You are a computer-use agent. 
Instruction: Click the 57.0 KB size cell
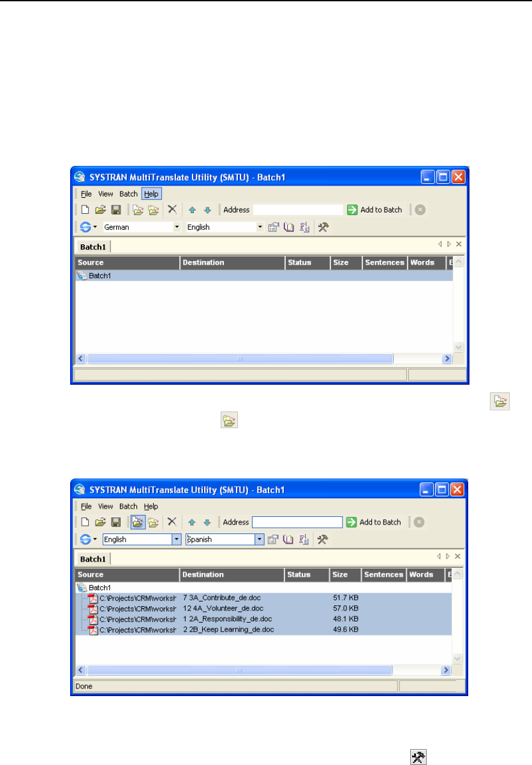[346, 609]
